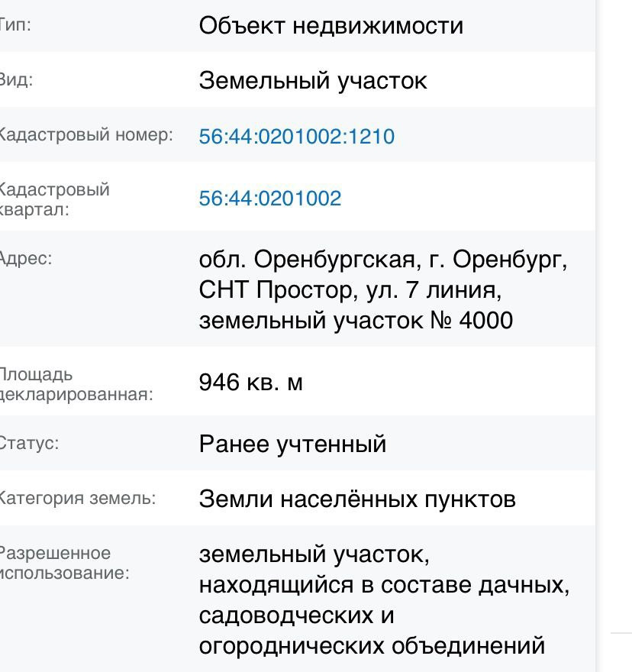Open cadastral number link 56:44:0201002:1210
Image resolution: width=632 pixels, height=672 pixels.
296,137
